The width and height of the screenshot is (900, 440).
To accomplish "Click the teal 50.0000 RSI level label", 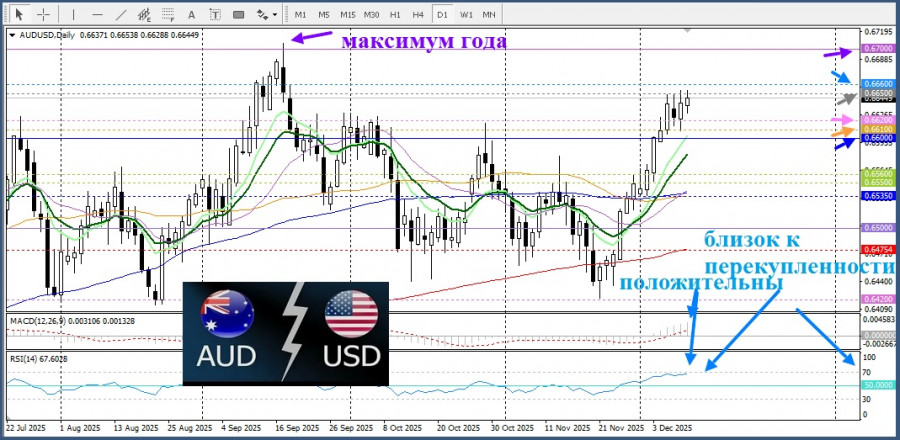I will [x=878, y=385].
